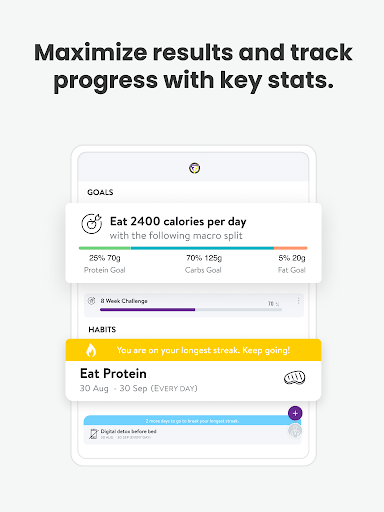Open the 8 Week Challenge options menu

pyautogui.click(x=298, y=301)
